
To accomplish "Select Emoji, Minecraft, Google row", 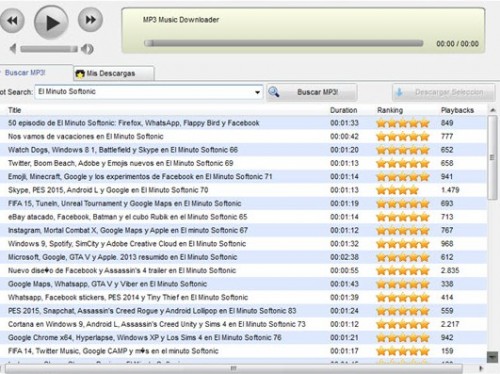I will pyautogui.click(x=243, y=176).
